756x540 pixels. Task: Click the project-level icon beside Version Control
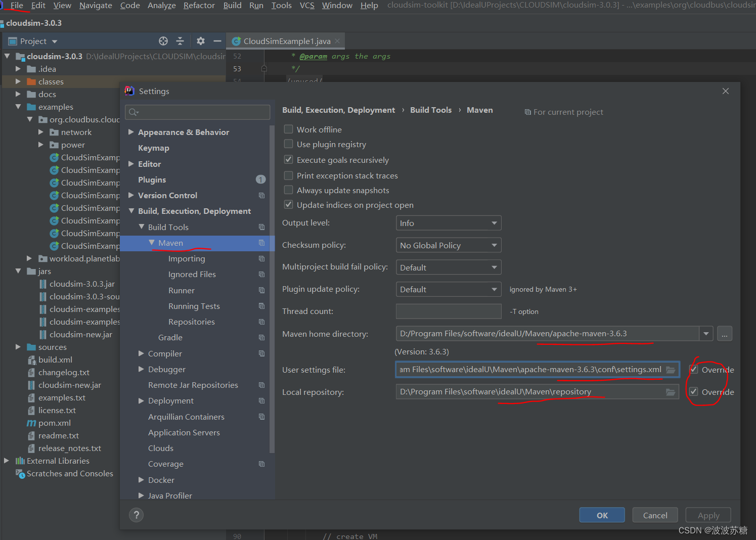(x=261, y=195)
